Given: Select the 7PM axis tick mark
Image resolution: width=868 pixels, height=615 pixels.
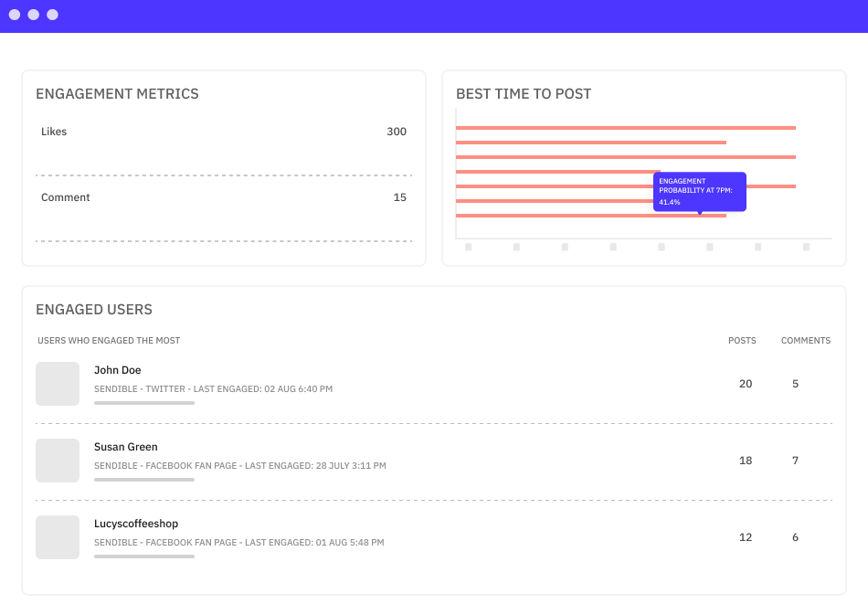Looking at the screenshot, I should tap(709, 247).
